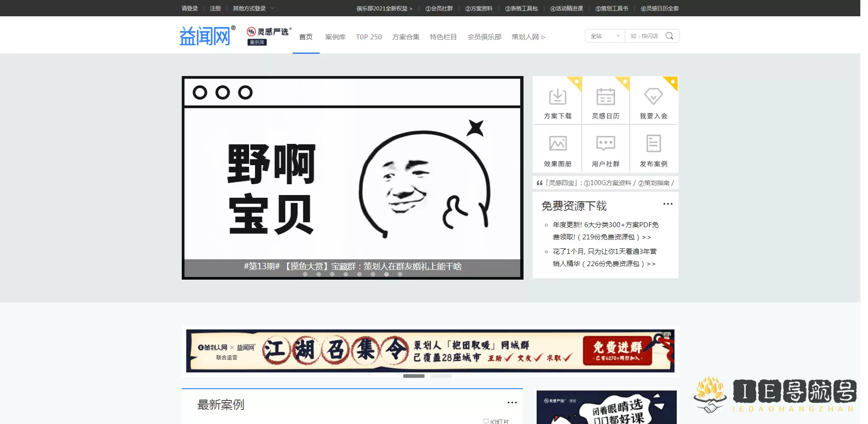View 俱乐部2021全新权益 details

(x=384, y=8)
